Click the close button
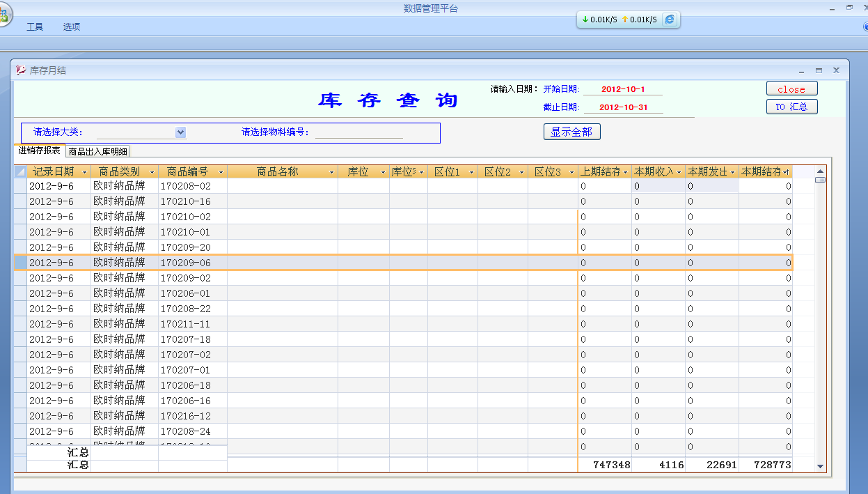The height and width of the screenshot is (494, 868). pyautogui.click(x=791, y=89)
